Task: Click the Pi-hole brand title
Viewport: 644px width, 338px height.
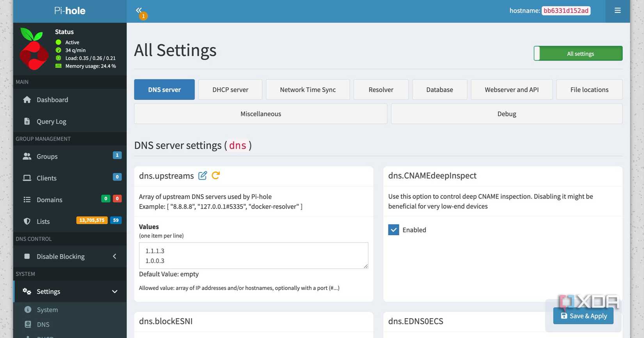Action: point(70,11)
